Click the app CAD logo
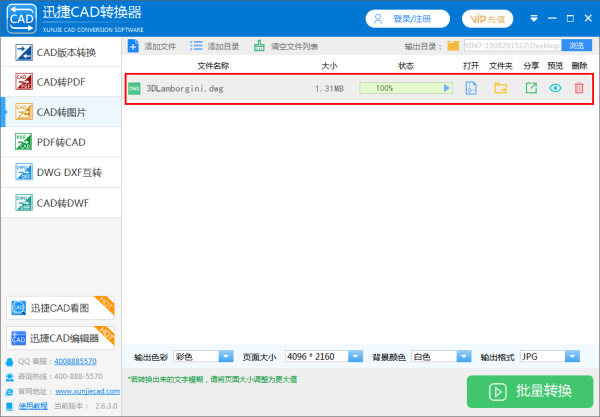Viewport: 600px width, 417px height. pyautogui.click(x=22, y=18)
